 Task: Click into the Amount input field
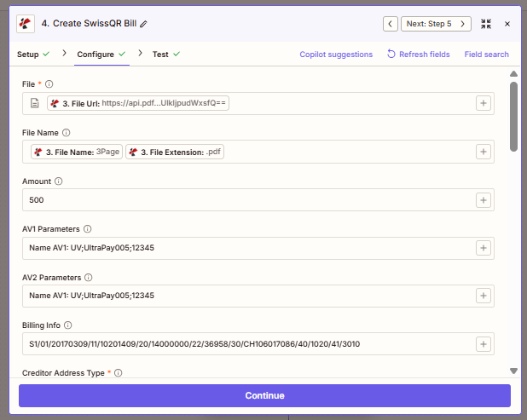pos(243,200)
